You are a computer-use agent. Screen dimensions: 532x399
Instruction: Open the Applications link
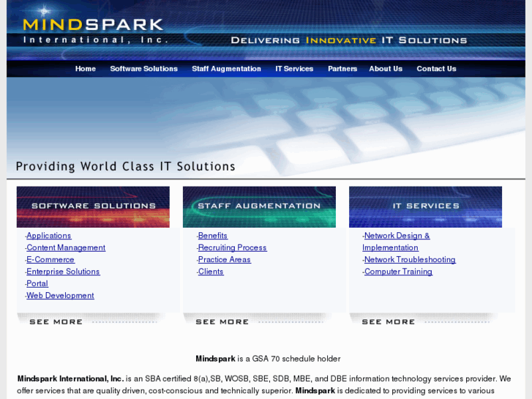(x=49, y=236)
